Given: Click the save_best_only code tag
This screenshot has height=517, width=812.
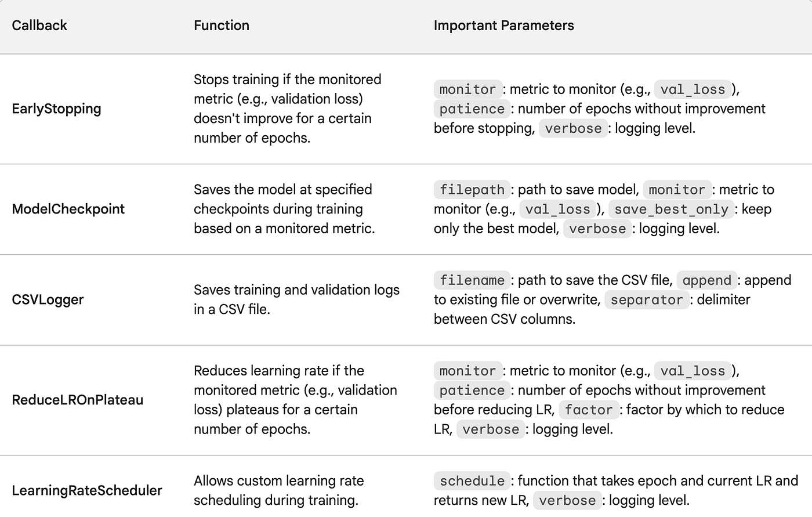Looking at the screenshot, I should [x=671, y=209].
